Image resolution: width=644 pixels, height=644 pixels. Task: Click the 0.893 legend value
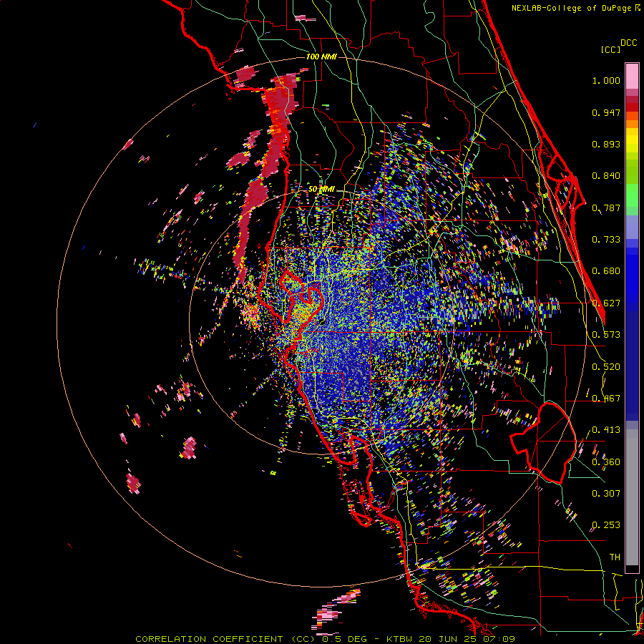coord(606,144)
